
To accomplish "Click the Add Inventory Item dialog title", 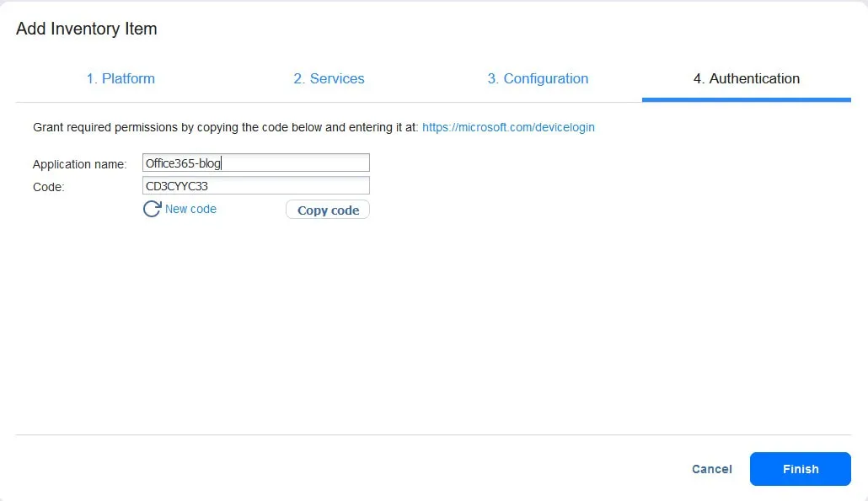I will click(x=87, y=29).
